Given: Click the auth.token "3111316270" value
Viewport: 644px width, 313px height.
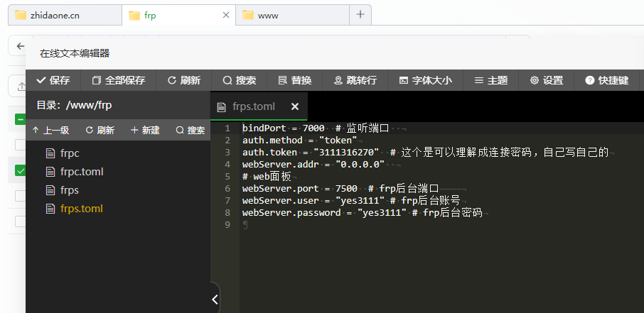Looking at the screenshot, I should point(346,152).
